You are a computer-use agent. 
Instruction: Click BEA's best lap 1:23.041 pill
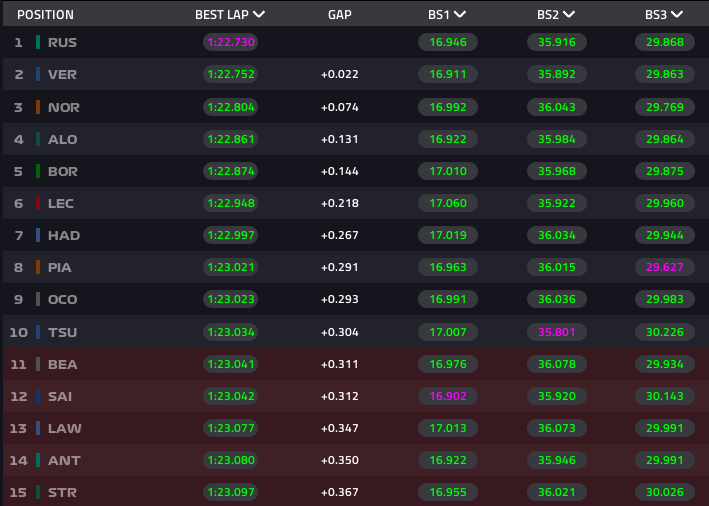point(230,364)
